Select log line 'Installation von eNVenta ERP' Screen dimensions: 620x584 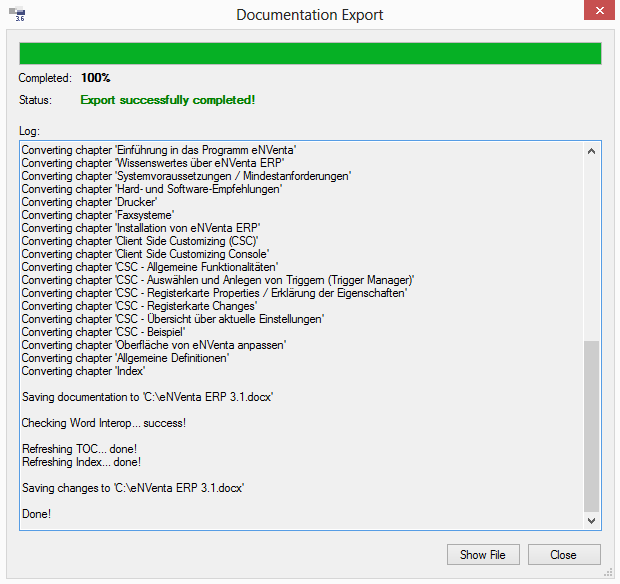[141, 229]
